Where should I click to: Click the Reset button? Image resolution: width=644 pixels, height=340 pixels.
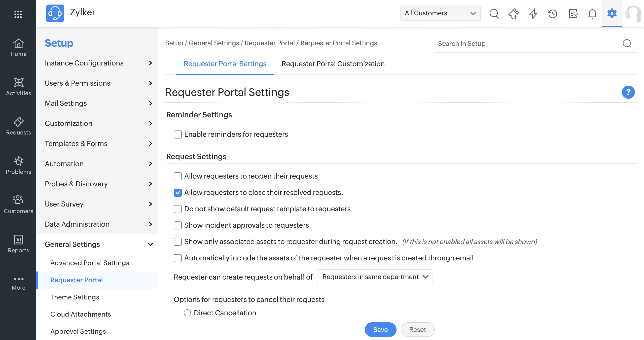pos(417,330)
